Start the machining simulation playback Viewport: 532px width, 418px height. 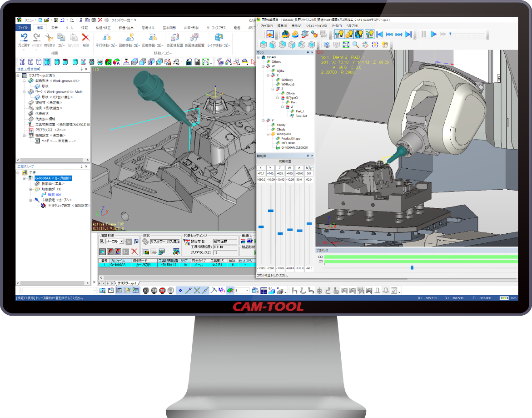(x=433, y=34)
